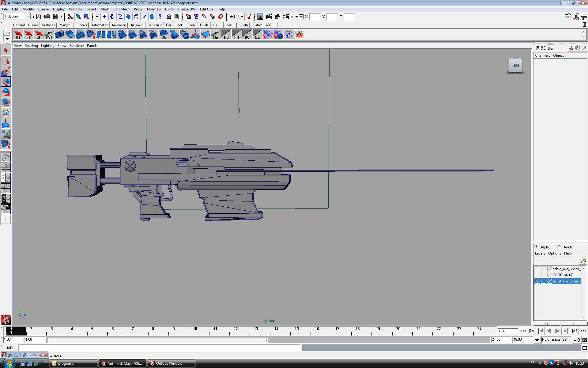588x368 pixels.
Task: Click the RT shelf button
Action: (18, 34)
